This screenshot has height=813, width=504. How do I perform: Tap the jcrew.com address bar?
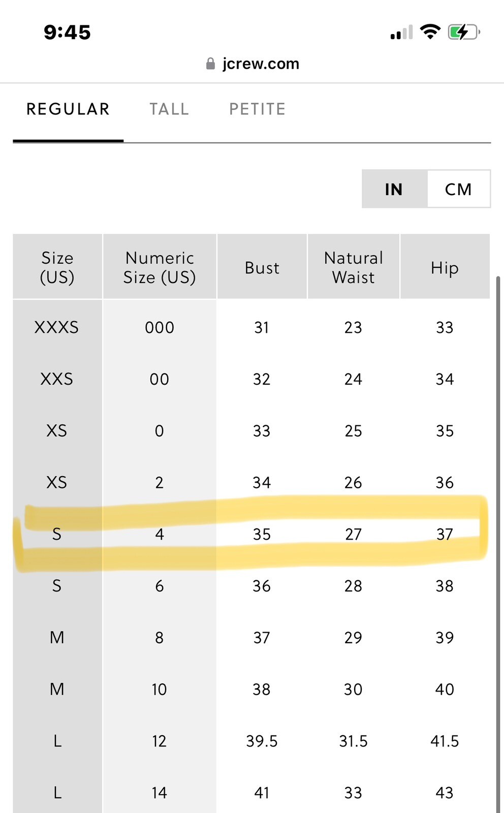pyautogui.click(x=253, y=64)
